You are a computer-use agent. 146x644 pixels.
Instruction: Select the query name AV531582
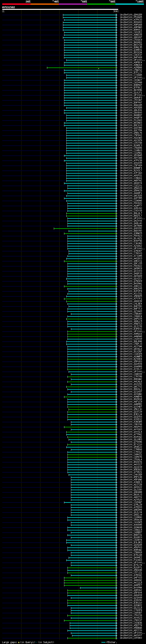pyautogui.click(x=8, y=7)
